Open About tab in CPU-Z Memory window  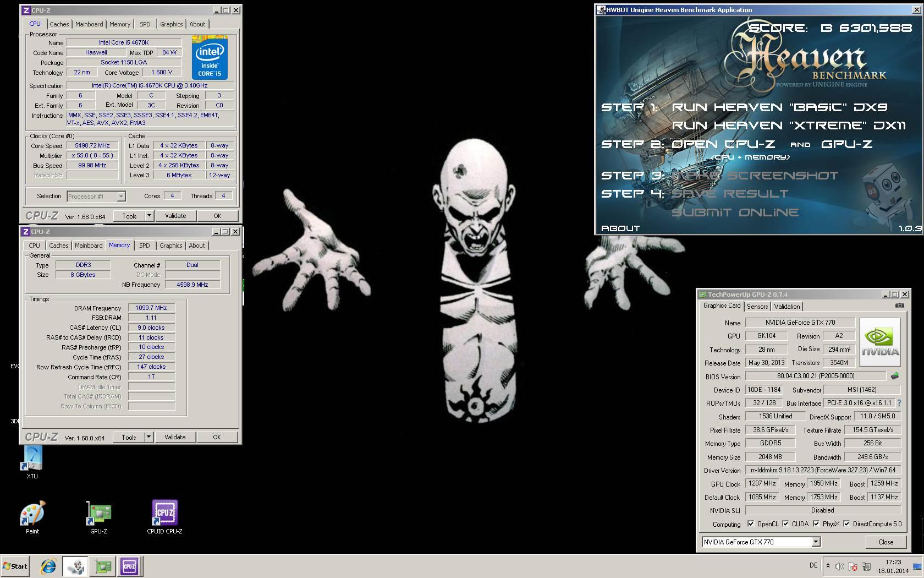pos(197,246)
